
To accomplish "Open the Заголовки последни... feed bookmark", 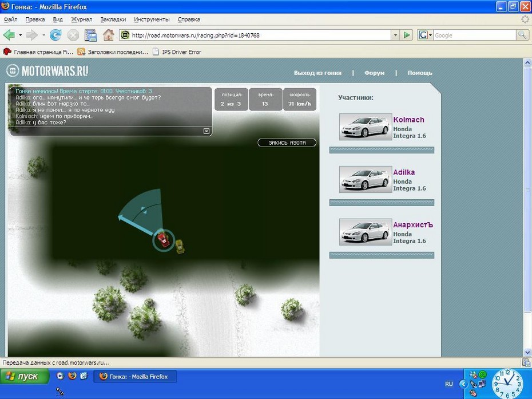I will tap(113, 52).
